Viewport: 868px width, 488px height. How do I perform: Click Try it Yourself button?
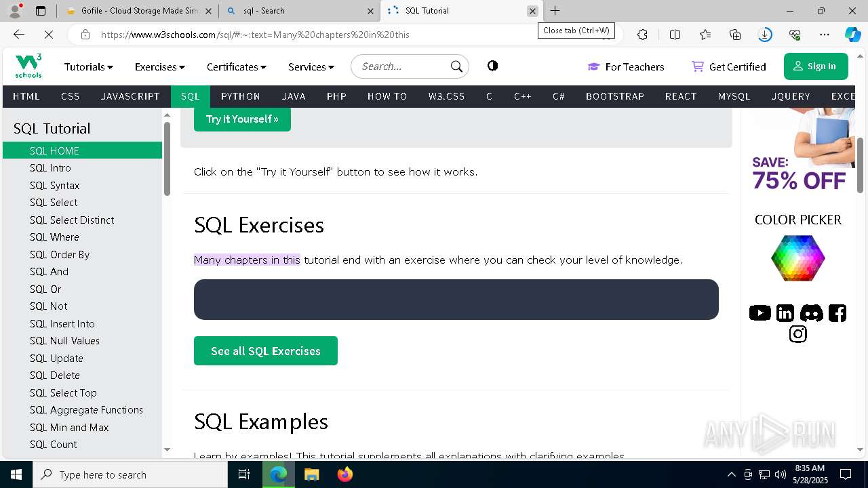tap(242, 119)
